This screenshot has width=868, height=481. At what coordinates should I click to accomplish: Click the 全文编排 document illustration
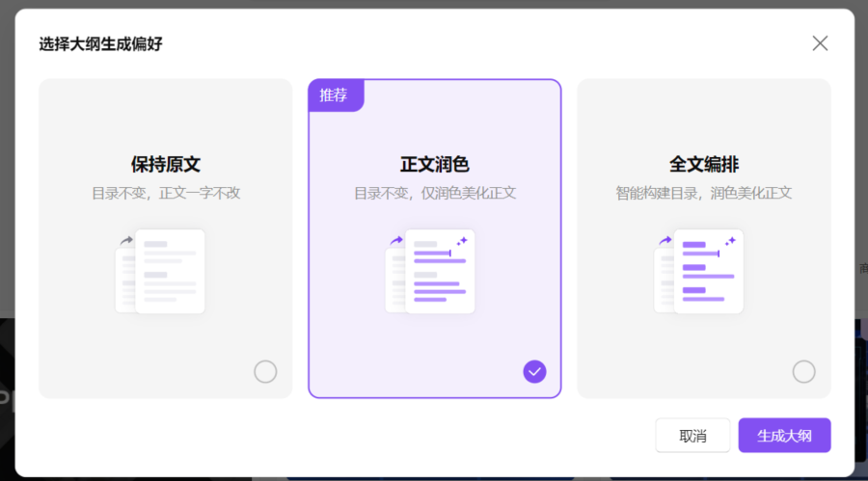tap(698, 271)
